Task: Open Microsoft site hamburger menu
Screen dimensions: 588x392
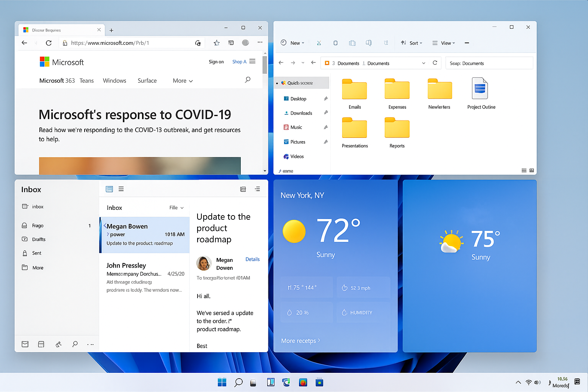Action: 252,61
